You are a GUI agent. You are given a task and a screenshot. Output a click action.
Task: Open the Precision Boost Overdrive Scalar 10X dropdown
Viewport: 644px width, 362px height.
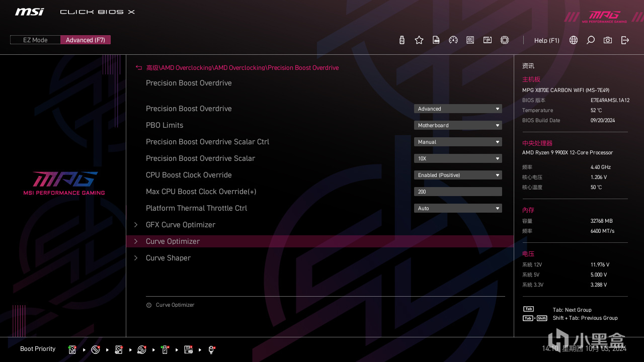pyautogui.click(x=458, y=158)
